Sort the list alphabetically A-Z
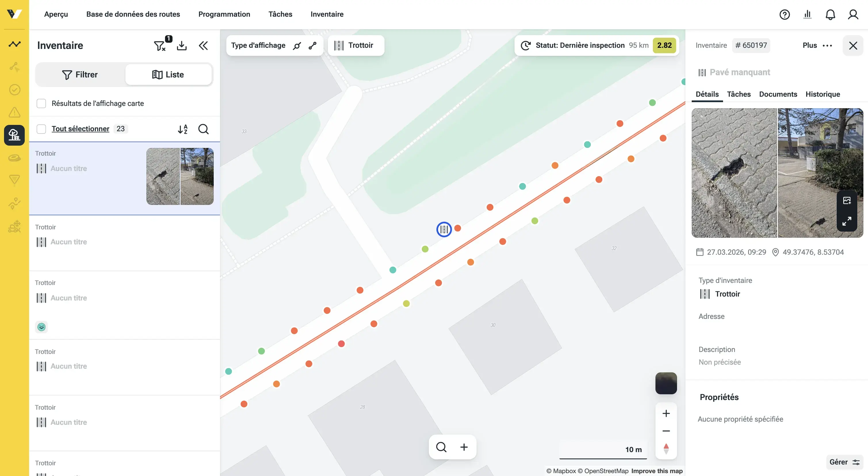Image resolution: width=868 pixels, height=476 pixels. click(x=183, y=129)
